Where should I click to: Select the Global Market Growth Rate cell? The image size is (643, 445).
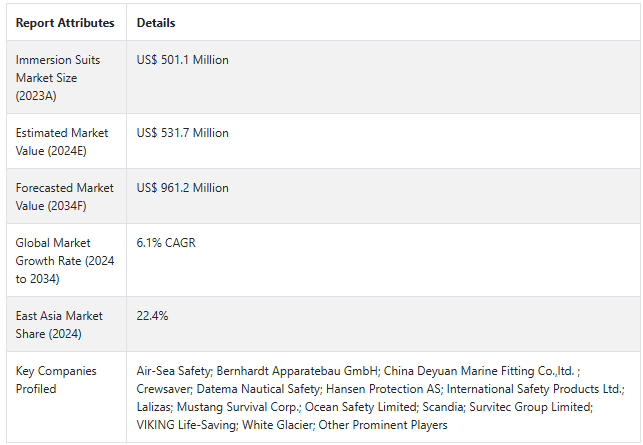coord(60,260)
